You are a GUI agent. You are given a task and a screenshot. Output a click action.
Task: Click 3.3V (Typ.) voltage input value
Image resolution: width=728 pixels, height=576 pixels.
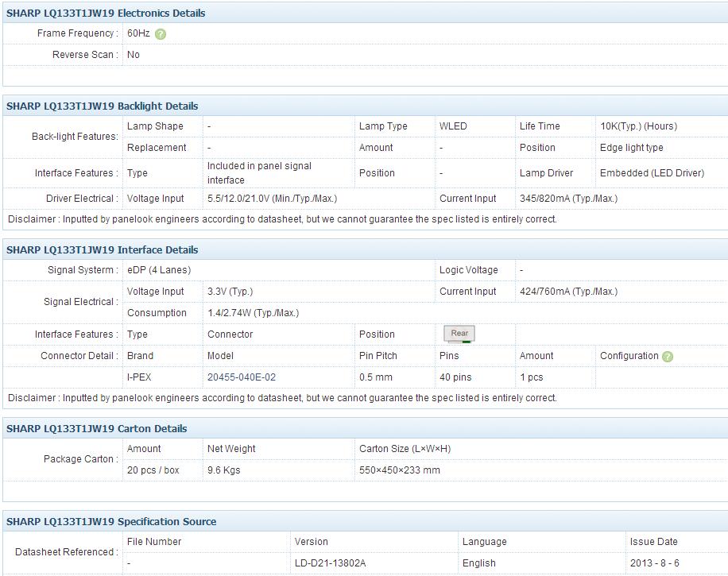pyautogui.click(x=230, y=292)
